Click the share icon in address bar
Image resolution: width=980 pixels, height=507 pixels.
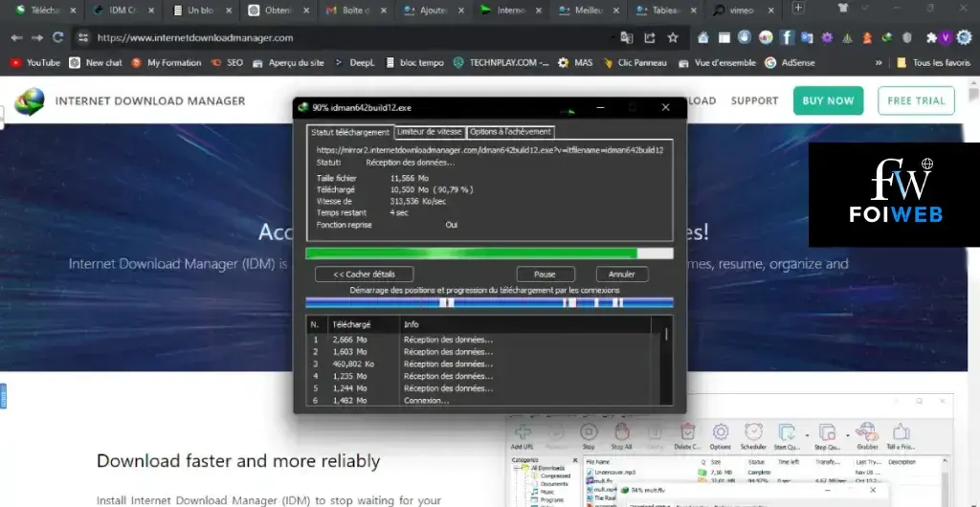[x=650, y=38]
